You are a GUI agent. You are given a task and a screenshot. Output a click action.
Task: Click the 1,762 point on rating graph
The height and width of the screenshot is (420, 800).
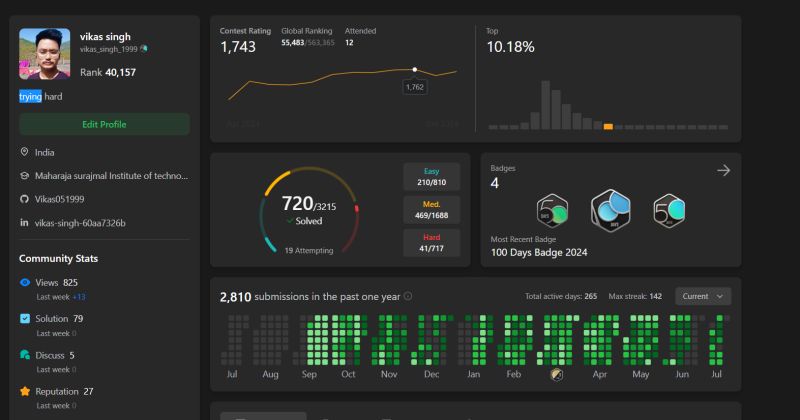coord(414,69)
